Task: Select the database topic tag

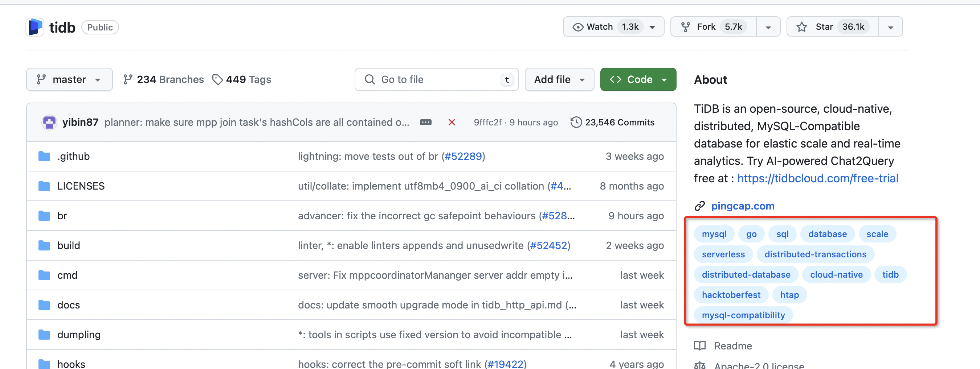Action: (828, 234)
